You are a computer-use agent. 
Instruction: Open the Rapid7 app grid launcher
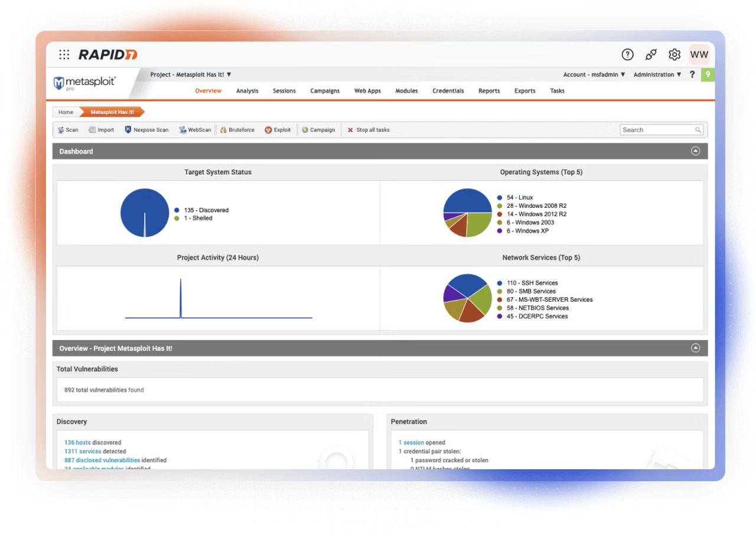[64, 55]
